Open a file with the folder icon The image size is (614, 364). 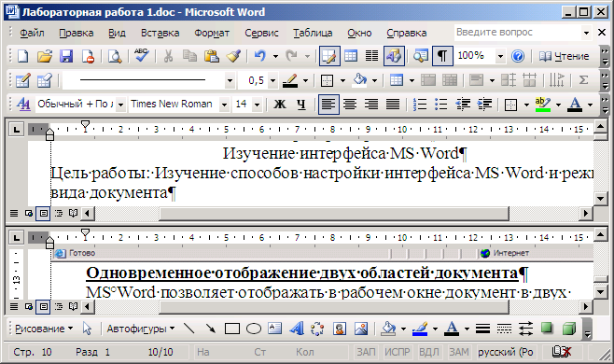click(45, 56)
